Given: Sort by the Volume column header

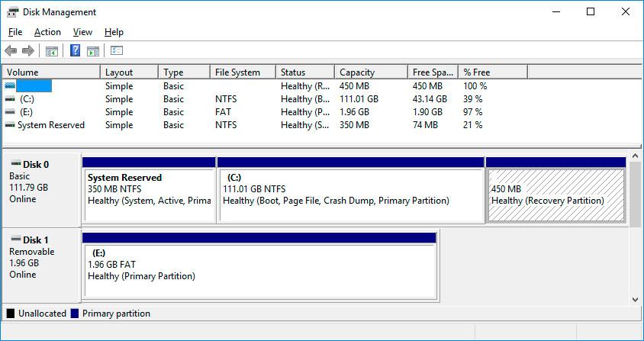Looking at the screenshot, I should [51, 72].
